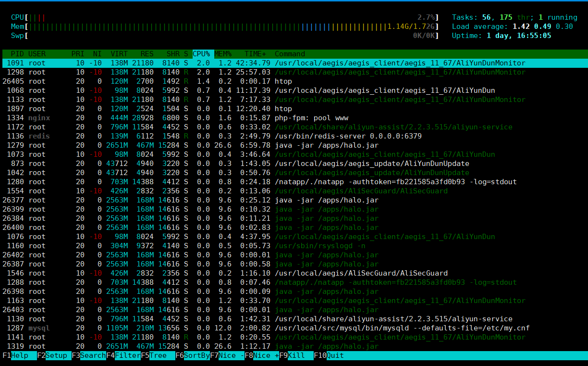Click the SHR column header
The height and width of the screenshot is (366, 588).
[x=173, y=54]
